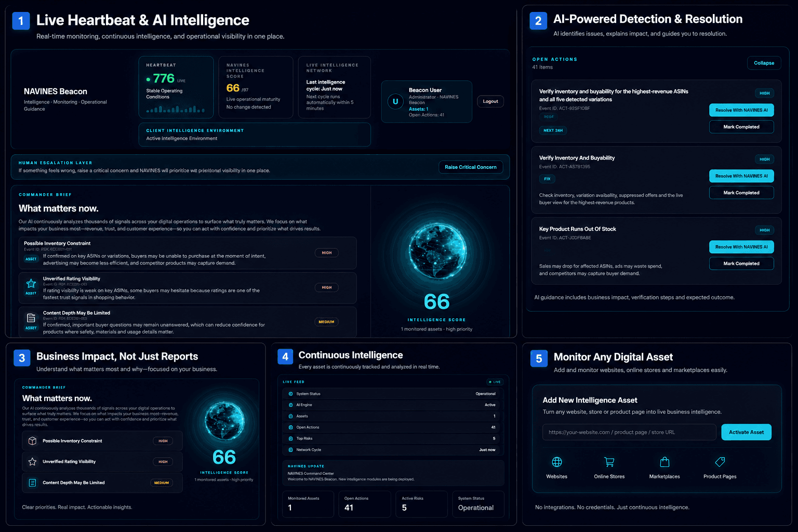Choose the Marketplaces shopping bag icon
The height and width of the screenshot is (532, 798).
click(x=664, y=462)
